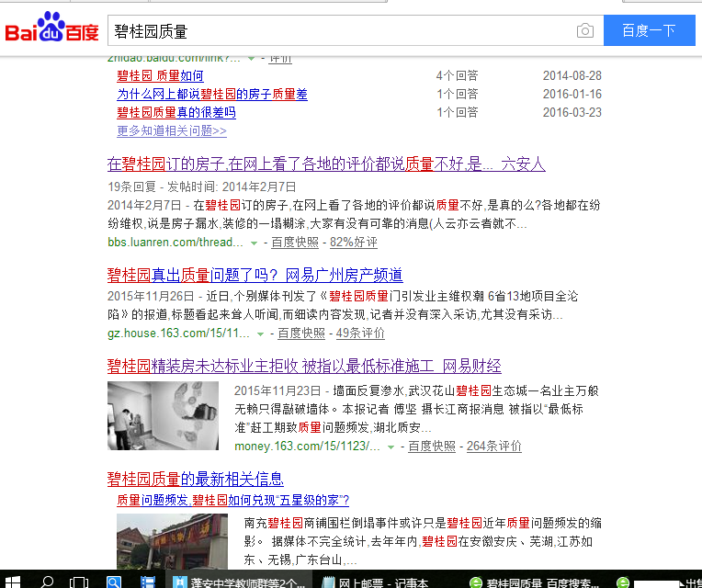This screenshot has height=588, width=702.
Task: Open result 碧桂园真出质量问题了吗? 网易广州房产频道
Action: click(x=255, y=275)
